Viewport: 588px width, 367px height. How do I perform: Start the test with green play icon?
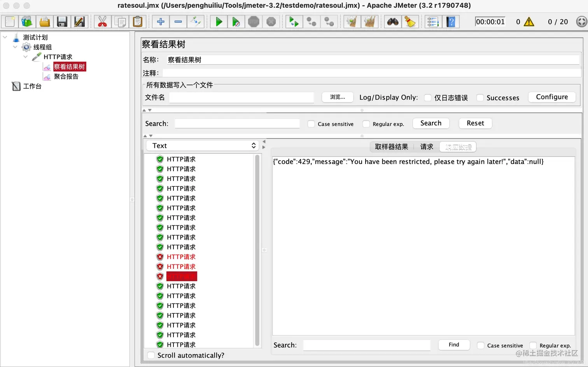[x=219, y=21]
